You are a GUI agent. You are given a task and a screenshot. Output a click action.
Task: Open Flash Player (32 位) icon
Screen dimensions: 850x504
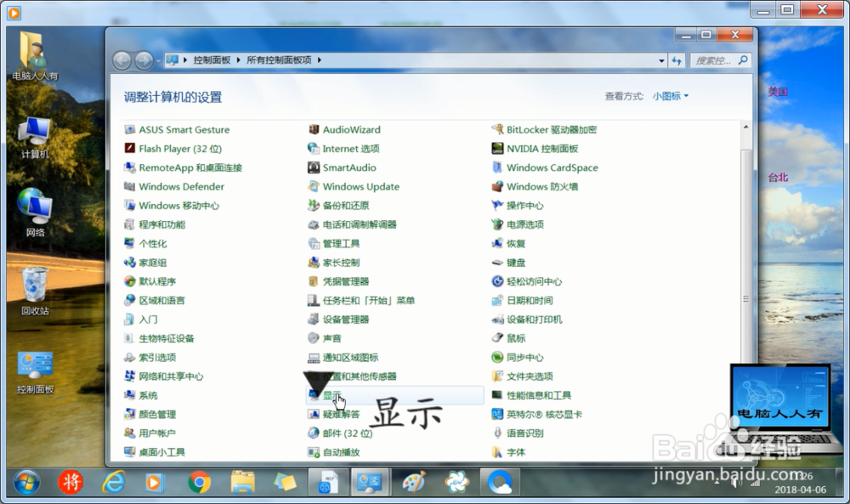click(129, 149)
